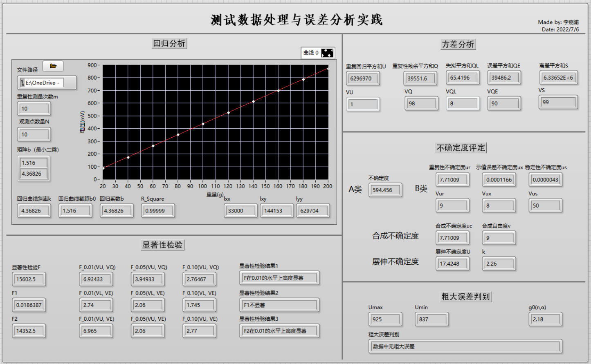591x364 pixels.
Task: Select the R_Square indicator showing 0.99999
Action: 157,211
